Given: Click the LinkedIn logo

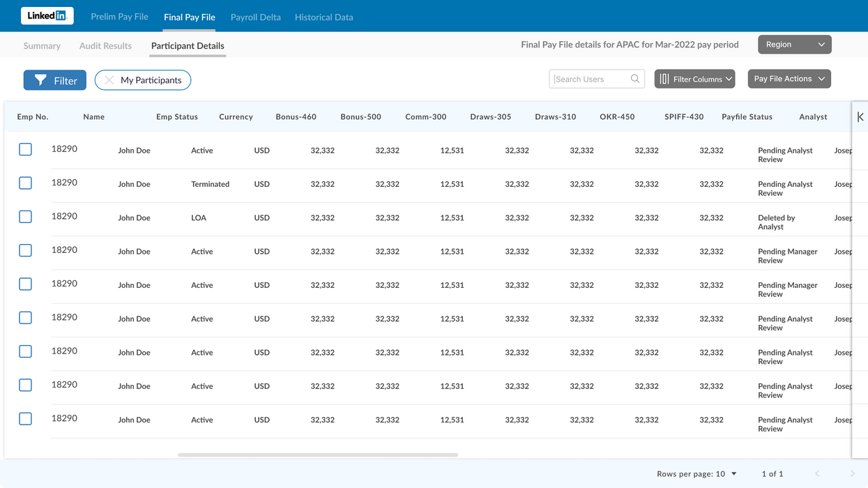Looking at the screenshot, I should click(x=47, y=15).
